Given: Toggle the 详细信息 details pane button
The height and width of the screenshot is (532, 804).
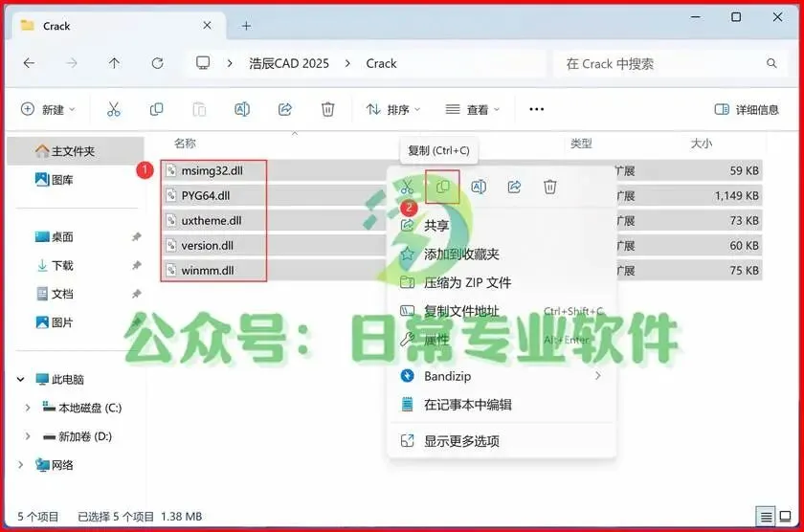Looking at the screenshot, I should coord(747,109).
